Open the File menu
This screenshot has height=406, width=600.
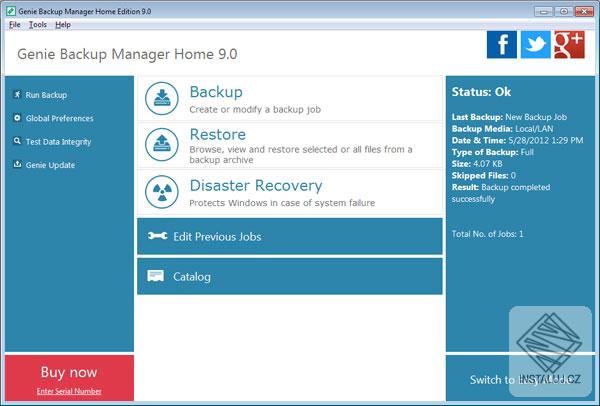point(15,24)
